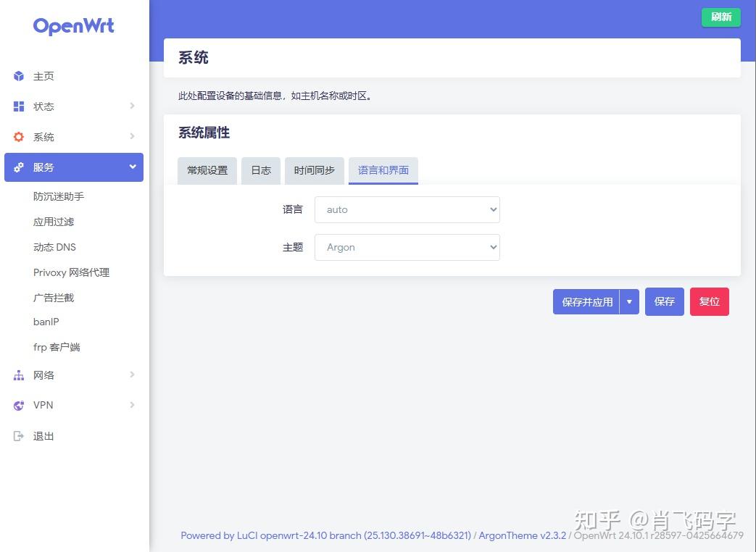Click the 退出 logout icon
Viewport: 756px width, 552px height.
point(18,435)
